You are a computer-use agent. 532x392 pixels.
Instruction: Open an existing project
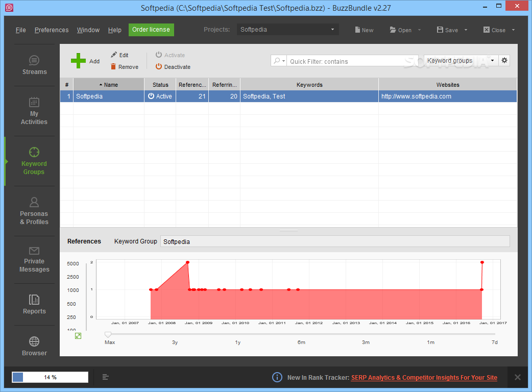tap(401, 30)
